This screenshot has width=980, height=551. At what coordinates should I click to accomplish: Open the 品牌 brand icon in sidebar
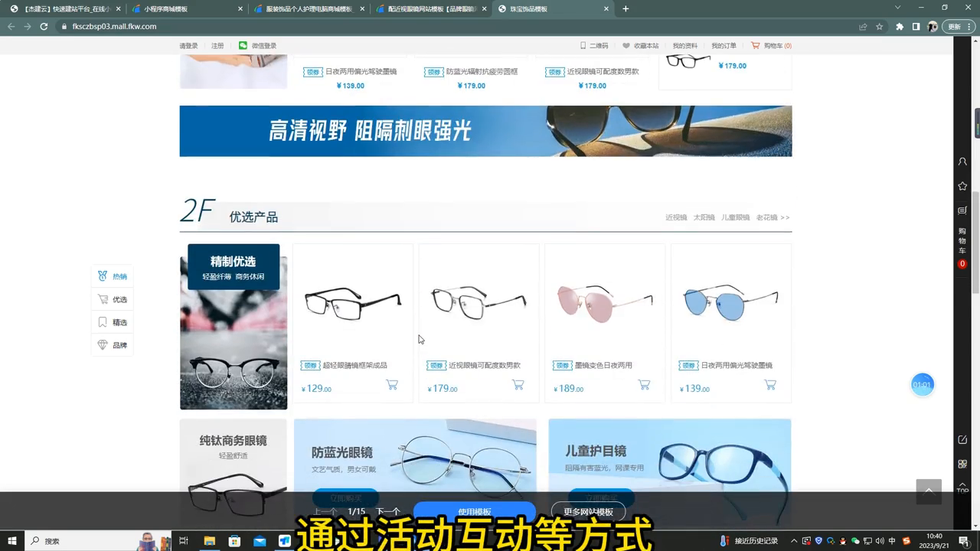[x=113, y=345]
